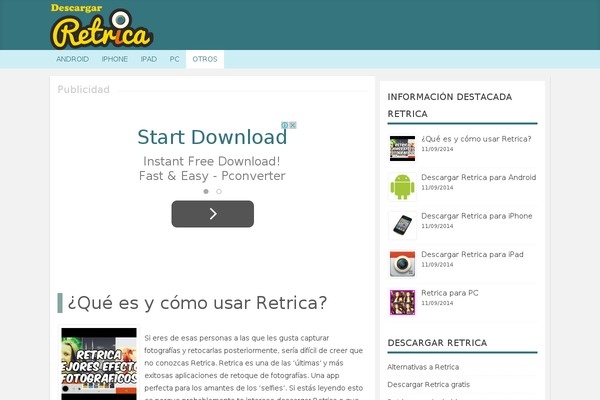Open '¿Qué es y cómo usar Retrica?' sidebar link
Viewport: 600px width, 400px height.
coord(476,139)
